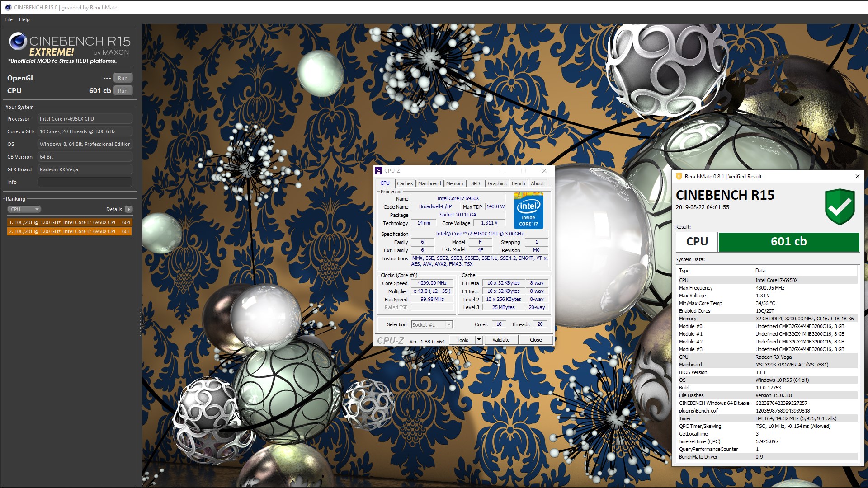
Task: Select ranking entry 1 with score 604
Action: (70, 222)
